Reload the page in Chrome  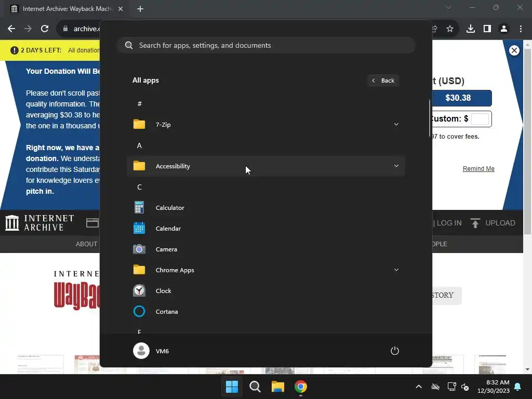[45, 29]
